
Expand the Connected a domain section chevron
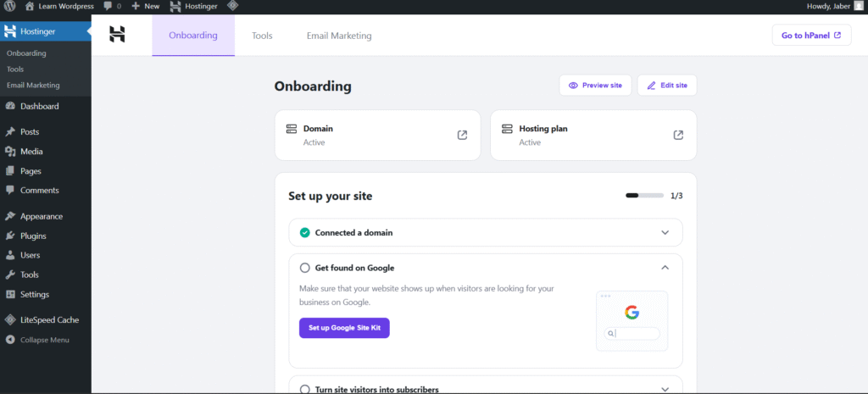click(x=665, y=232)
